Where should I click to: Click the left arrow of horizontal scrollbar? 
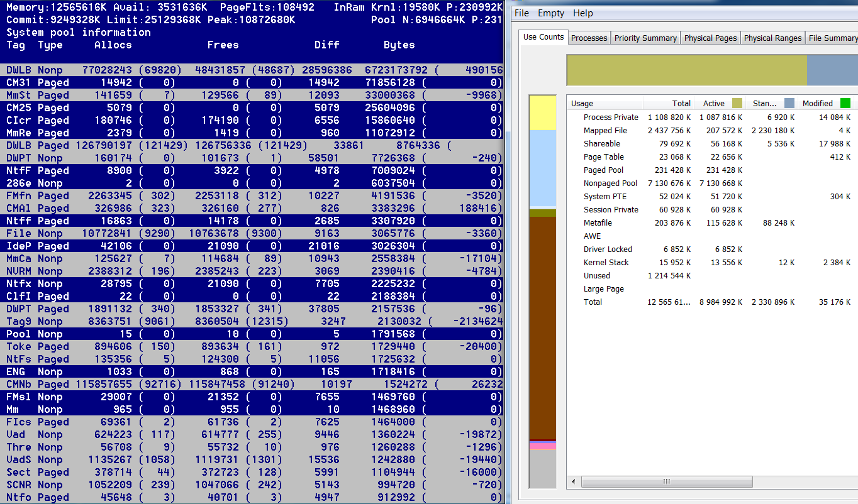(x=573, y=482)
